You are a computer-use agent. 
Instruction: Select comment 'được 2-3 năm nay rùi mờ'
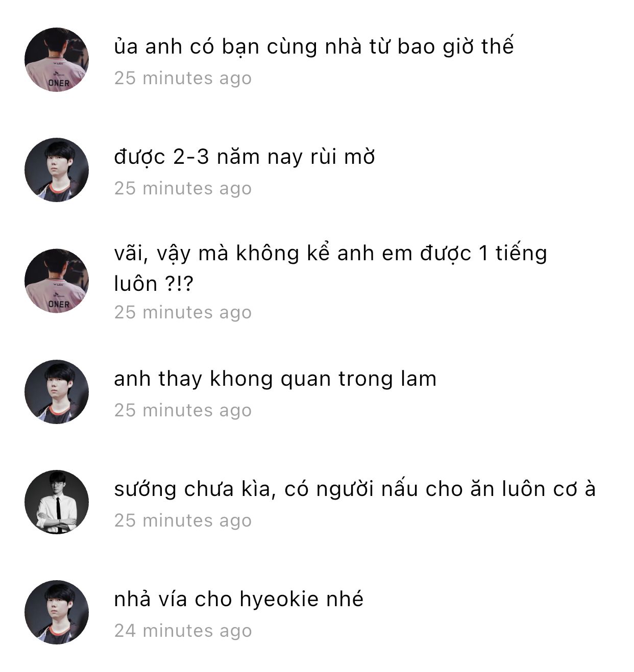tap(245, 157)
